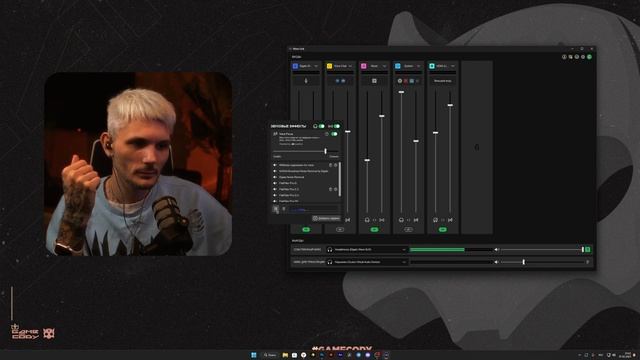640x360 pixels.
Task: Click the microphone icon in the first channel
Action: coord(306,81)
